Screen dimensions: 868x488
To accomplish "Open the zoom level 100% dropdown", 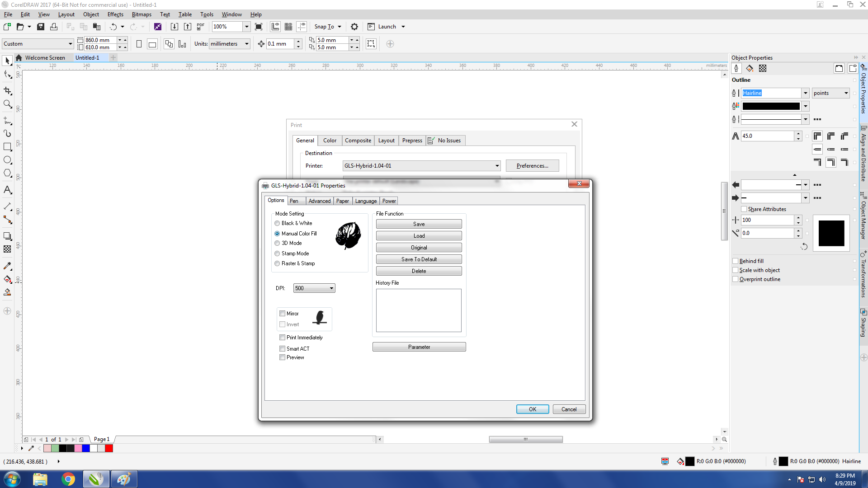I will [x=246, y=27].
